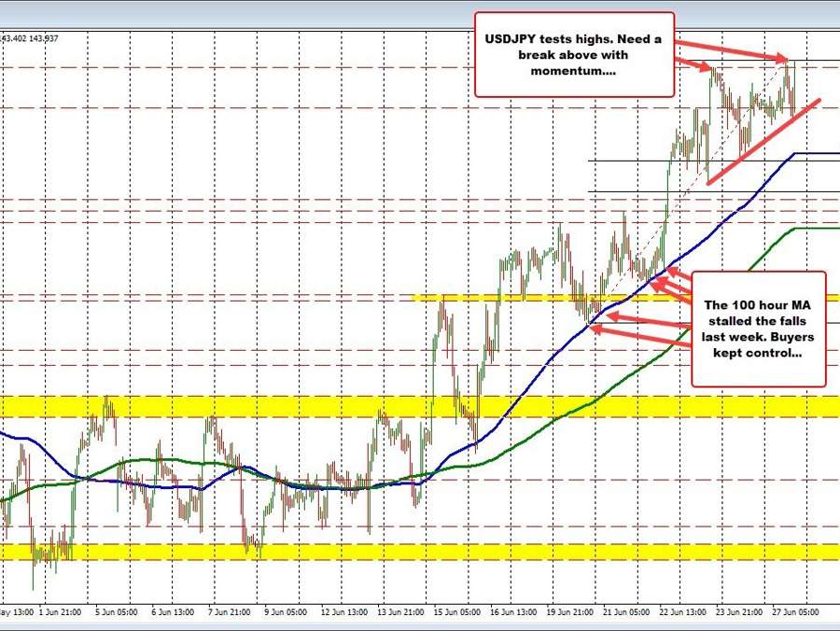Click the 143.937 price quote text
Screen dimensions: 840x631
(42, 39)
